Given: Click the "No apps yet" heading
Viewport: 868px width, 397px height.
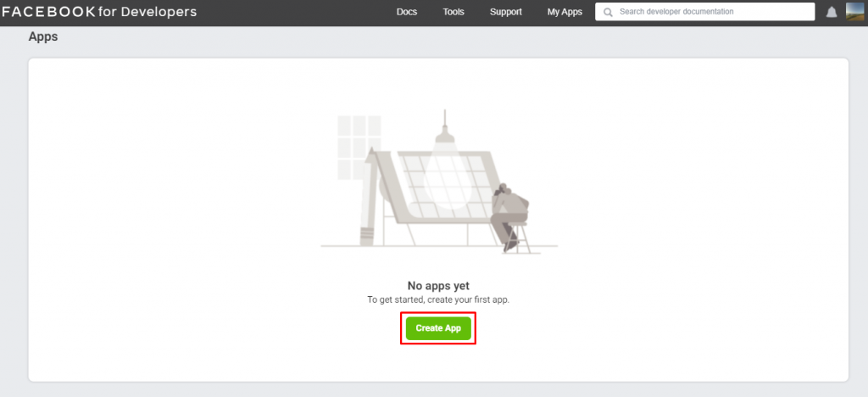Looking at the screenshot, I should (x=438, y=286).
